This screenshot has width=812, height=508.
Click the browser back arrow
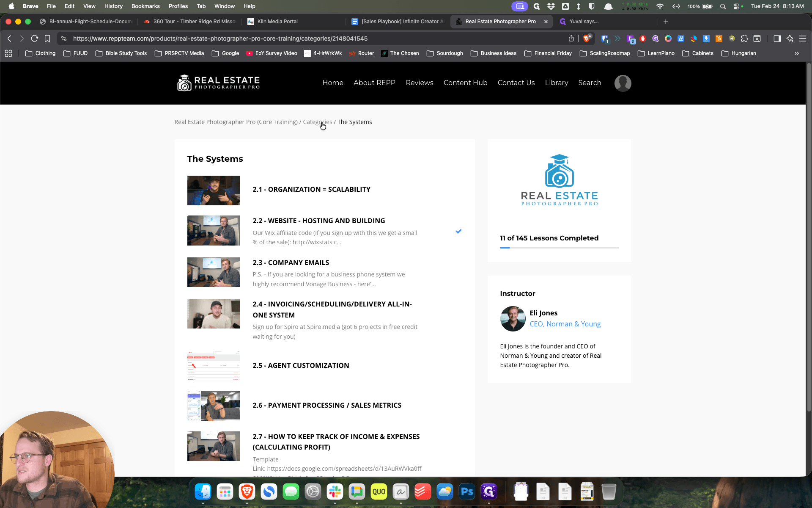(9, 39)
